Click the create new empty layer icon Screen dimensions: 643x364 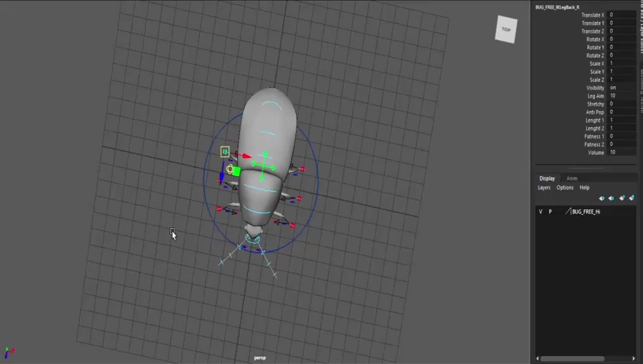point(622,198)
